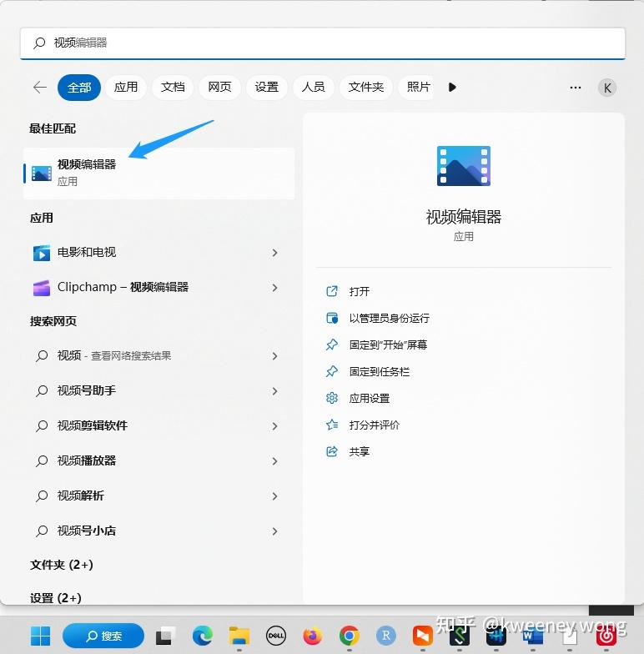Launch Microsoft Edge from taskbar
Image resolution: width=644 pixels, height=654 pixels.
pos(202,636)
